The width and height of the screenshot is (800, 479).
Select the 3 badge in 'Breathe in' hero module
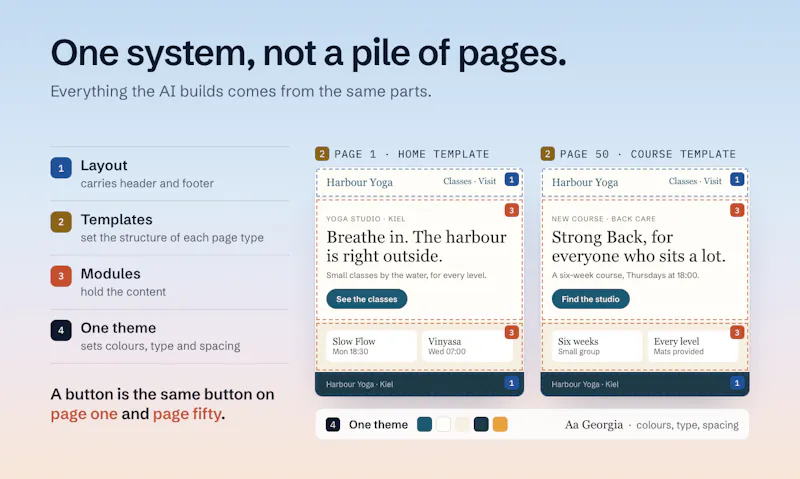click(x=512, y=210)
